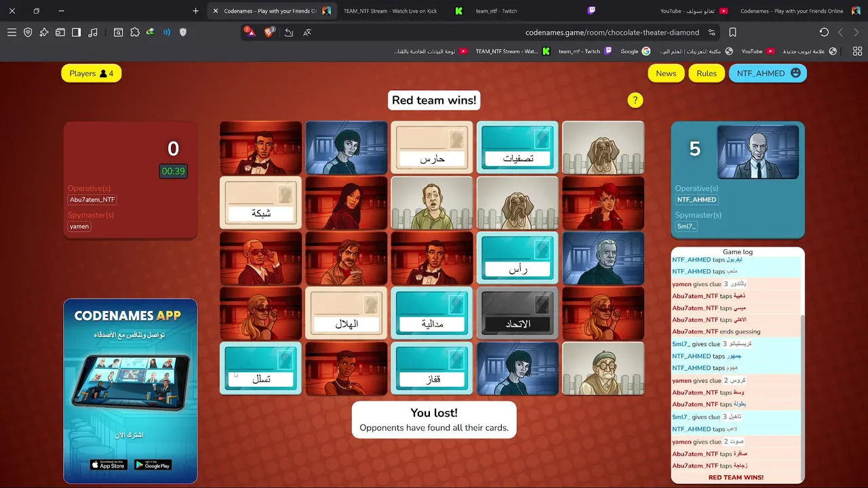Open the site settings tune icon
The image size is (868, 488).
[712, 33]
